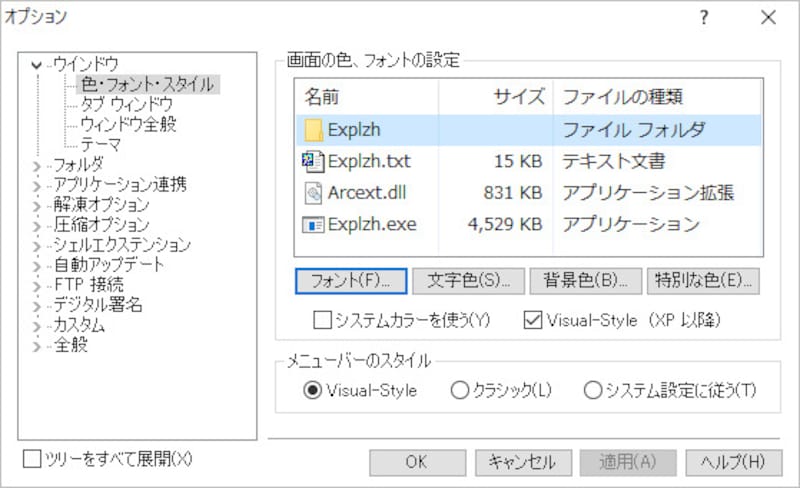This screenshot has height=488, width=800.
Task: Uncheck the Visual-Style (XP 以降) checkbox
Action: point(533,320)
